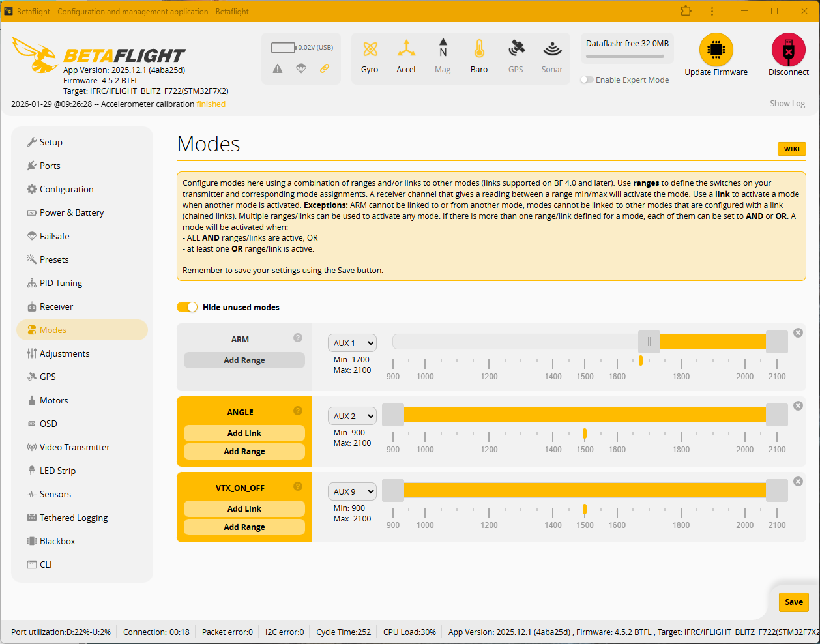Click help icon next to VTX_ON_OFF
The image size is (820, 644).
298,486
